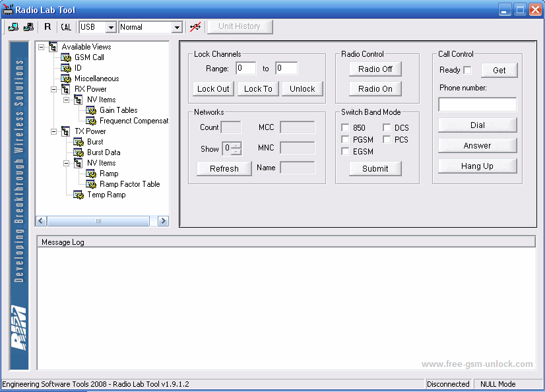
Task: Turn the radio off with Radio Off
Action: (x=375, y=69)
